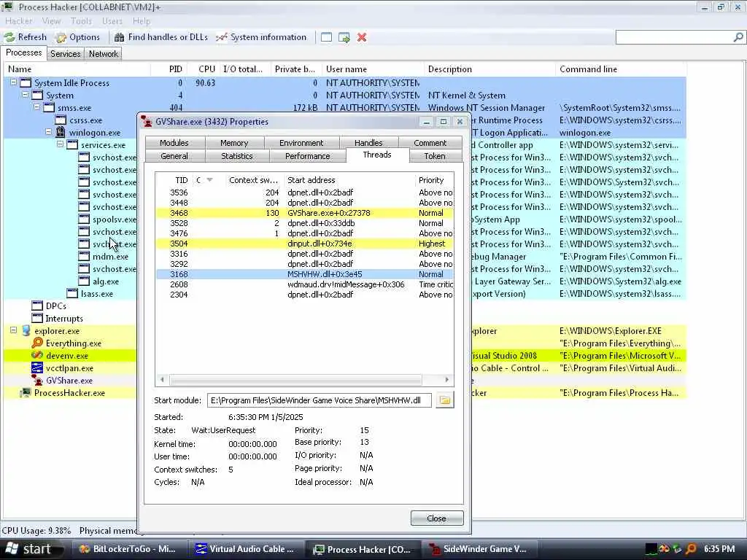This screenshot has height=560, width=747.
Task: Click the red X terminate toolbar icon
Action: [362, 37]
